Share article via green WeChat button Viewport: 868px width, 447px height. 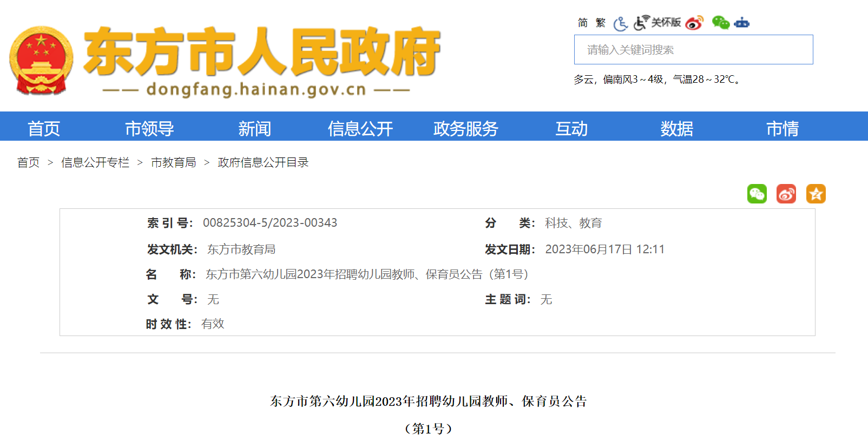(x=757, y=194)
